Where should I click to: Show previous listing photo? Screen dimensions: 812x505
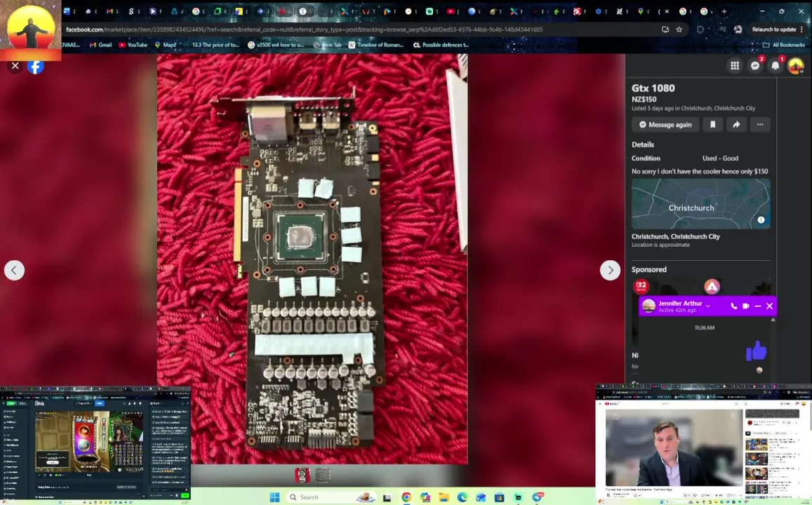pos(14,270)
